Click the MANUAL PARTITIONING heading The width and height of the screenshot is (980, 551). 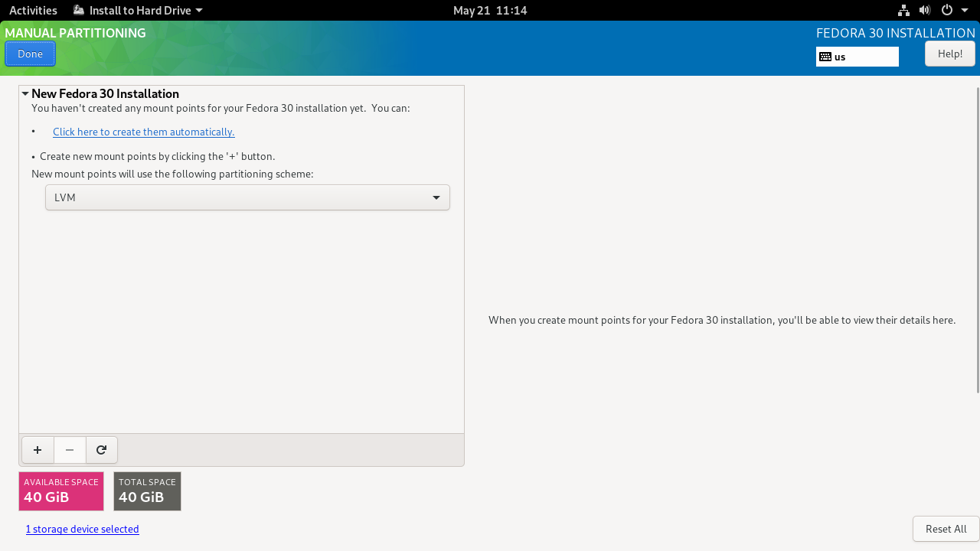tap(75, 33)
